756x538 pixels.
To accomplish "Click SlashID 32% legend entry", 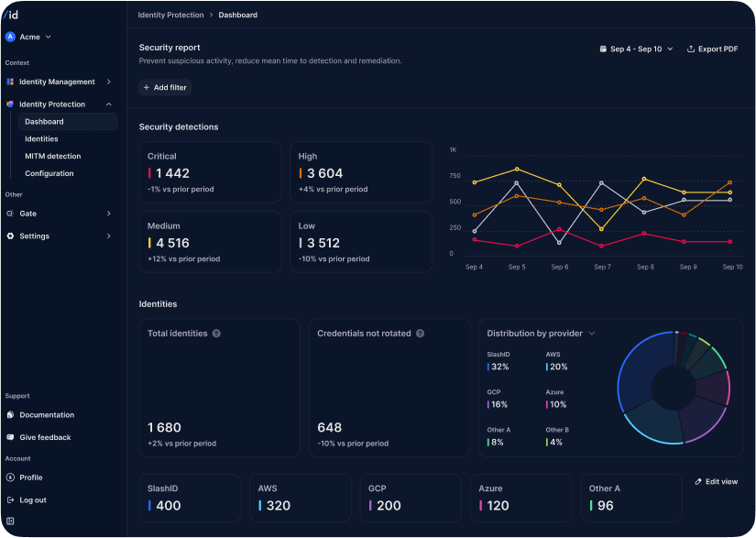I will point(499,361).
